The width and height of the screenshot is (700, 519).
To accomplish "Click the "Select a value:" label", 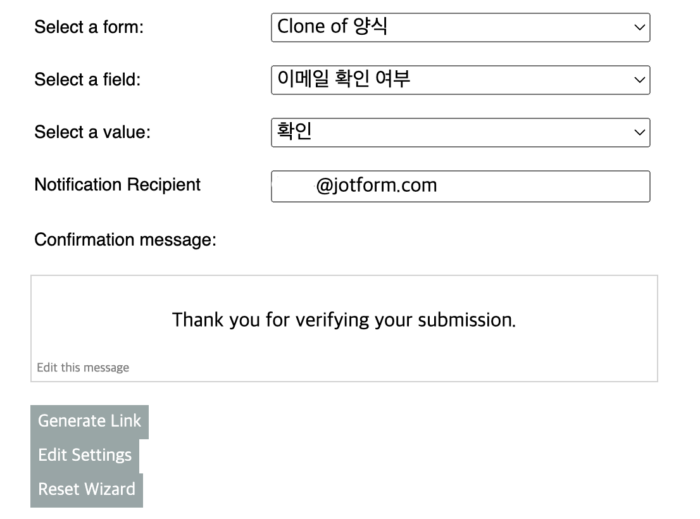I will [x=92, y=132].
